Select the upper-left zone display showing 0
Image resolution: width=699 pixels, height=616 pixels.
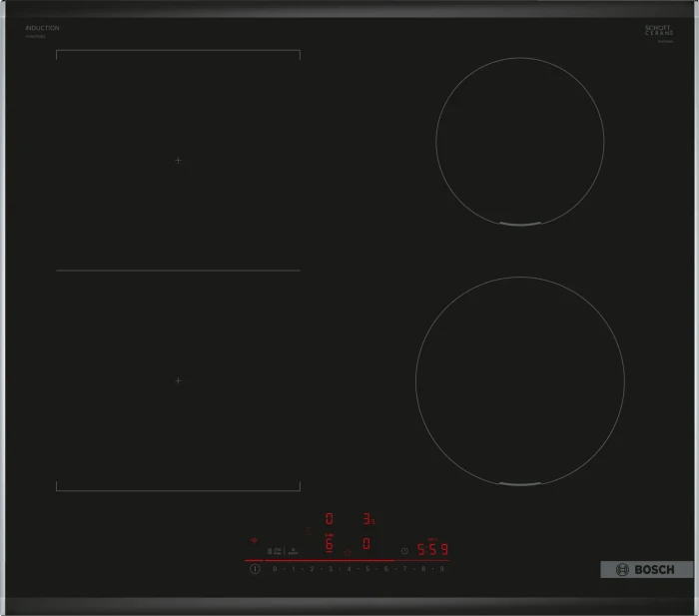click(329, 519)
